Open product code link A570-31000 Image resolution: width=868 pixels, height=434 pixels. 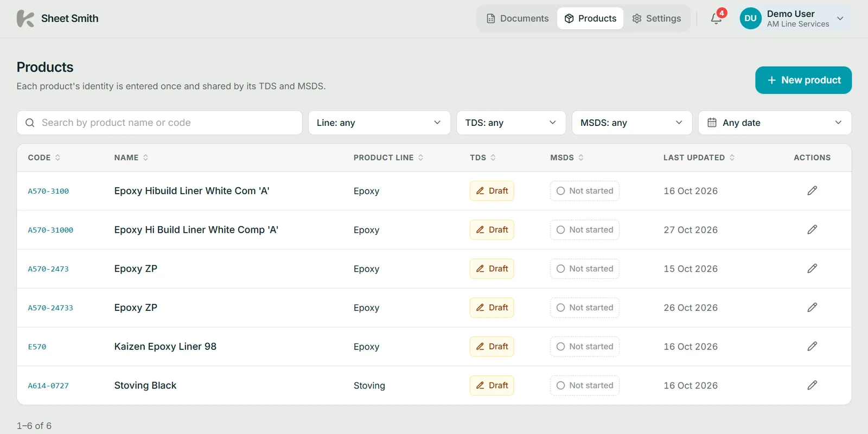pyautogui.click(x=50, y=230)
